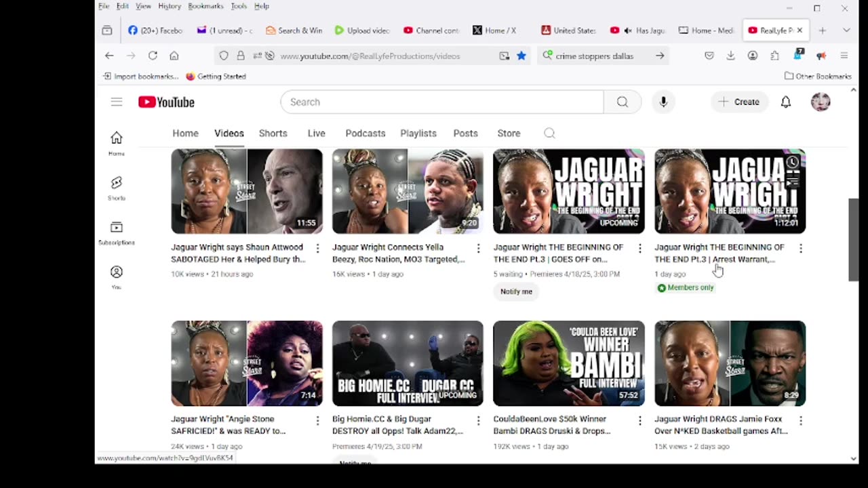Click the Create button
This screenshot has width=868, height=488.
[x=739, y=102]
